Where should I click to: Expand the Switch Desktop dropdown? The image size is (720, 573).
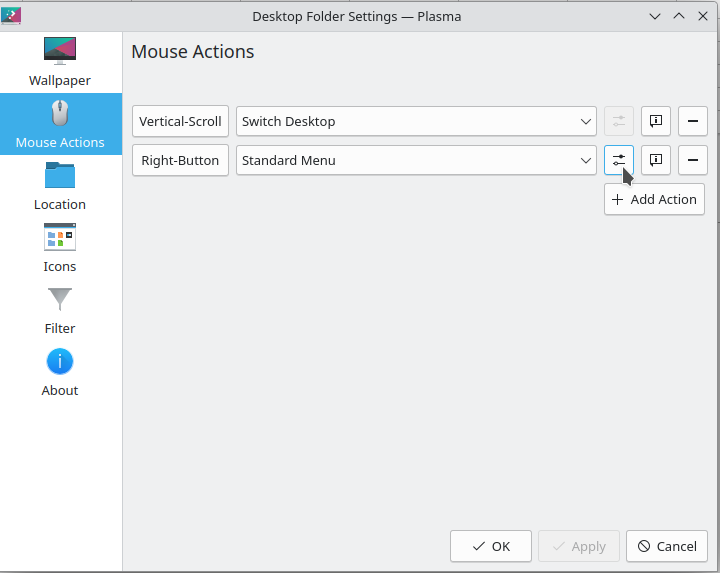click(416, 121)
